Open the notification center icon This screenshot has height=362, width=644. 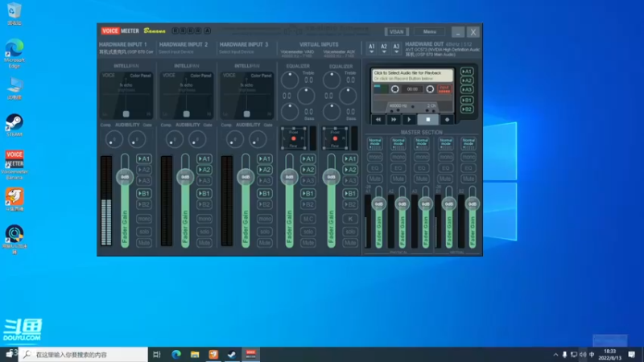coord(632,355)
